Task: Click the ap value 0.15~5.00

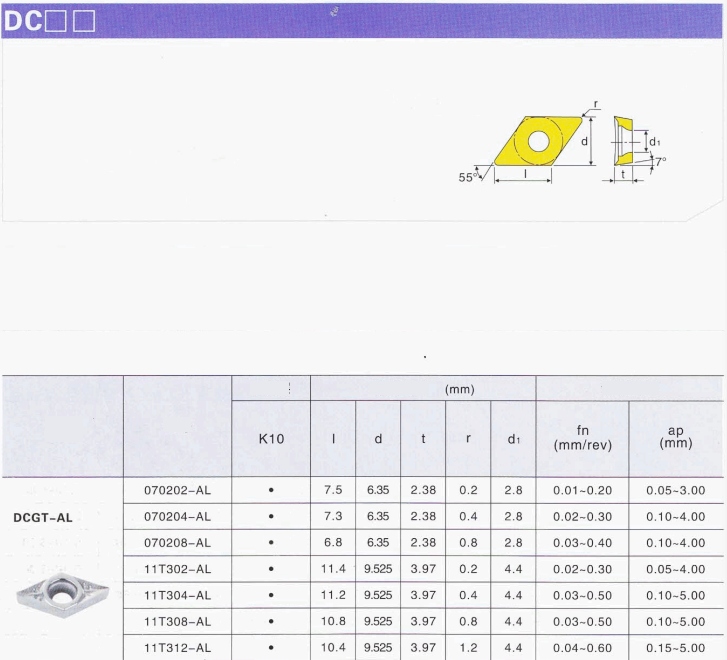Action: [x=676, y=648]
